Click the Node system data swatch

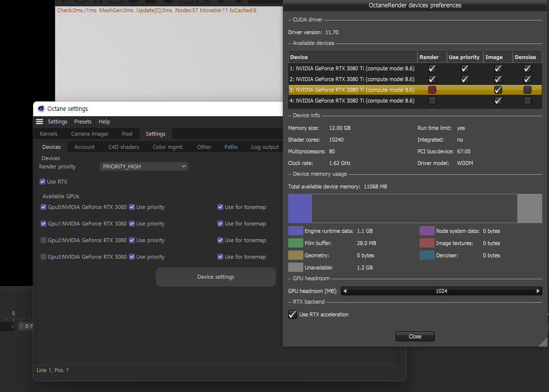pos(427,231)
